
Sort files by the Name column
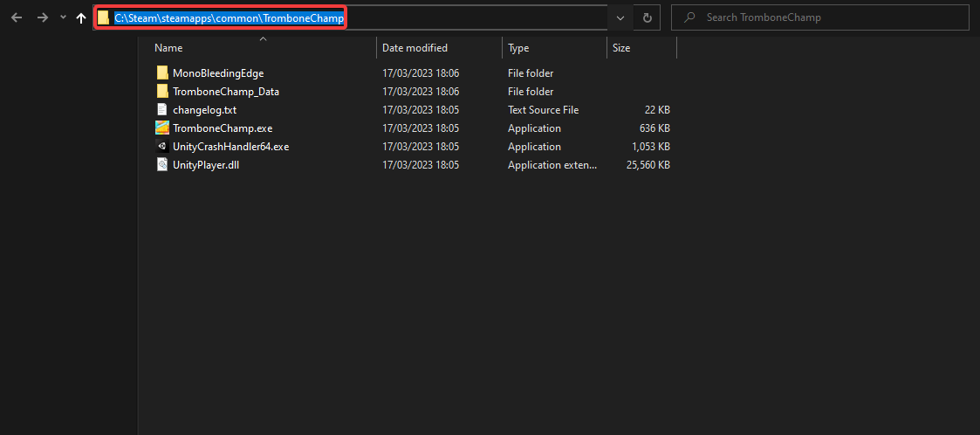click(x=169, y=48)
